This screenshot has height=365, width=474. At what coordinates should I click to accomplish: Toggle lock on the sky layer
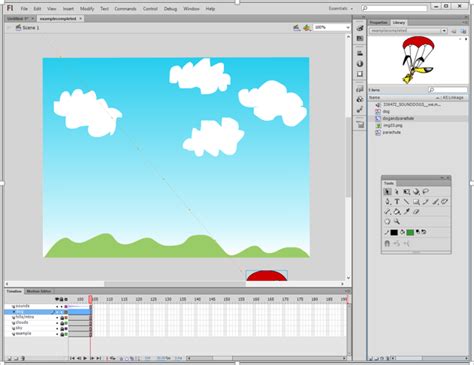(62, 328)
